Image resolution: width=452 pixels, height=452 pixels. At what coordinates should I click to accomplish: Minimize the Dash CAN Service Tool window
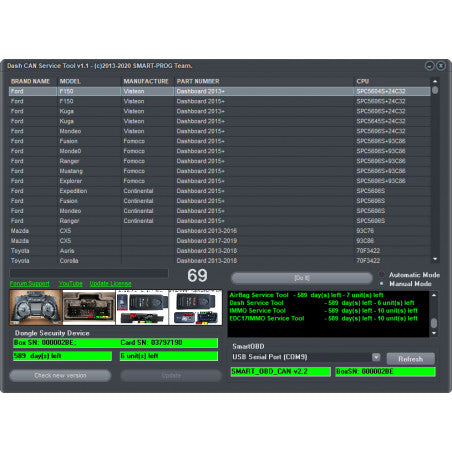click(x=429, y=66)
